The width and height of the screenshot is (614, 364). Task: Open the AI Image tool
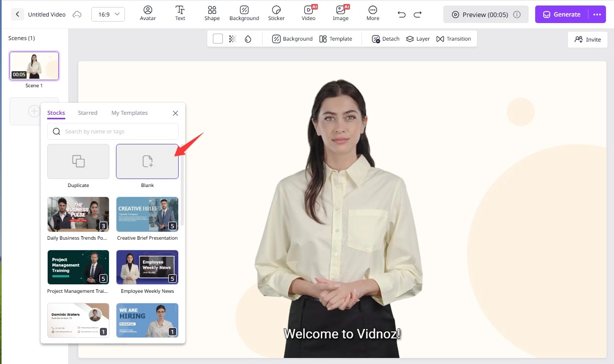tap(340, 14)
